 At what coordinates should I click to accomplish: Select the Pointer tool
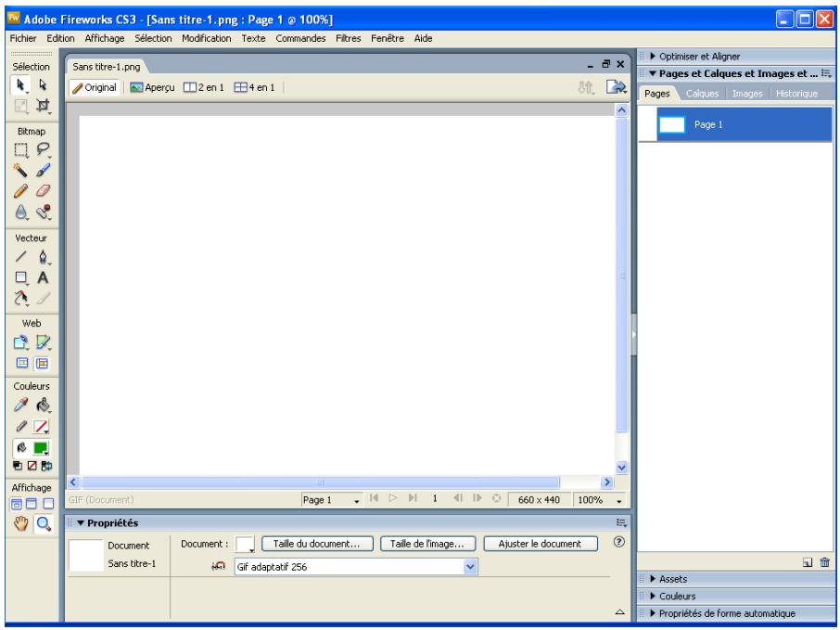point(20,85)
